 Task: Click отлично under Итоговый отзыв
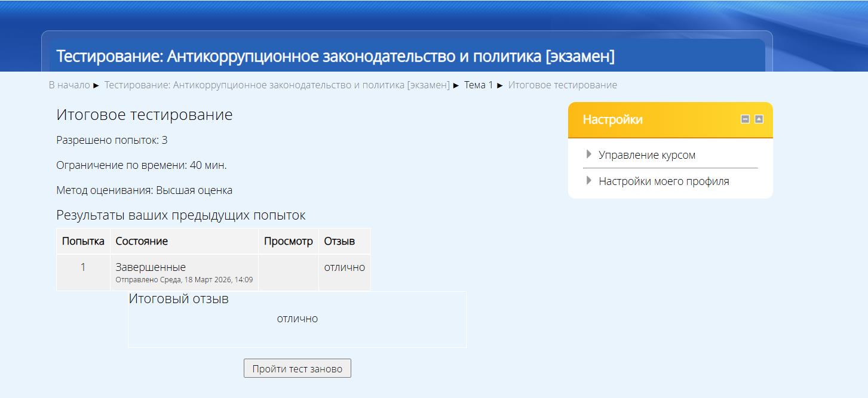297,319
